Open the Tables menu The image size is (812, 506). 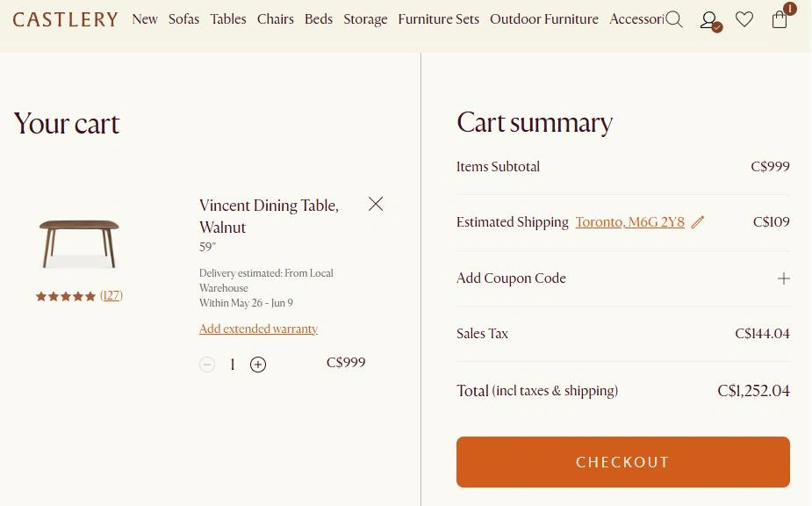tap(228, 19)
